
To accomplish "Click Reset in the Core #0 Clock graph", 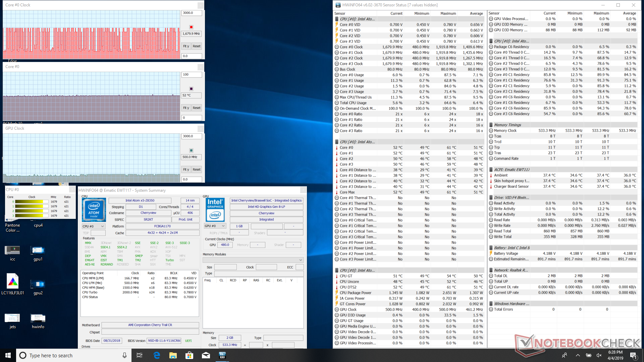I will (197, 46).
